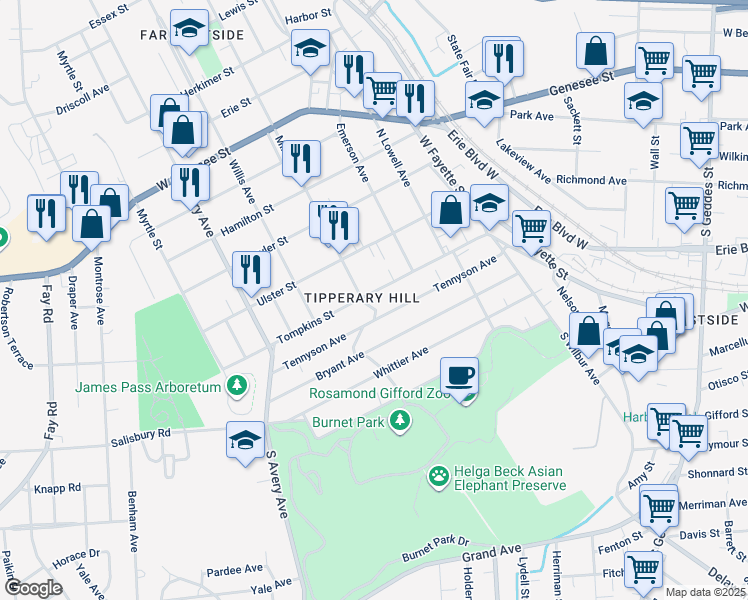Click the James Pass Arboretum tree icon
This screenshot has height=600, width=748.
(x=237, y=384)
